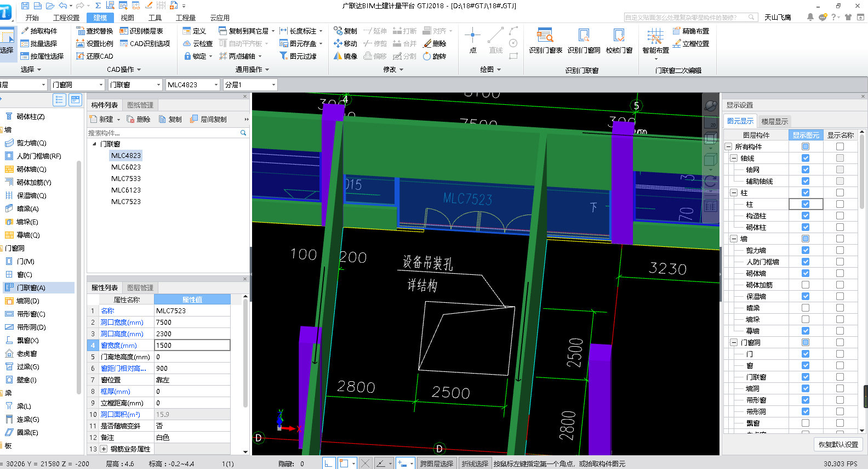Uncheck 幕墙 display checkbox
Screen dimensions: 868x469
click(806, 331)
